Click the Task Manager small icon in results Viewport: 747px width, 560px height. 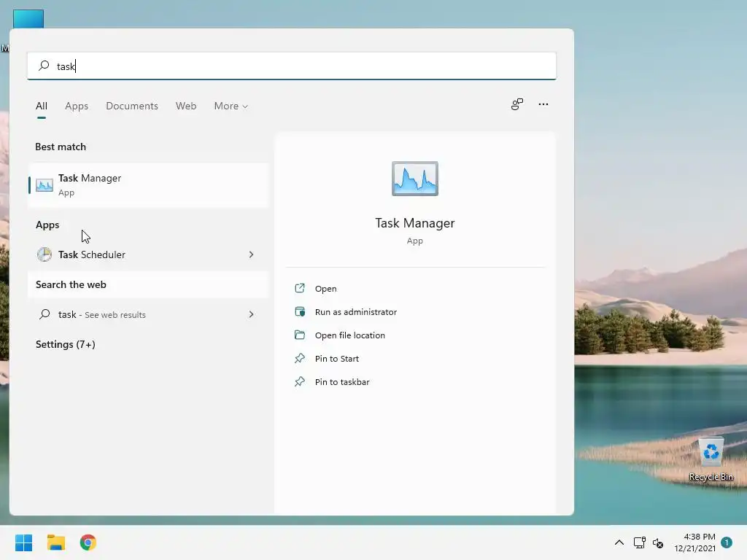coord(44,185)
